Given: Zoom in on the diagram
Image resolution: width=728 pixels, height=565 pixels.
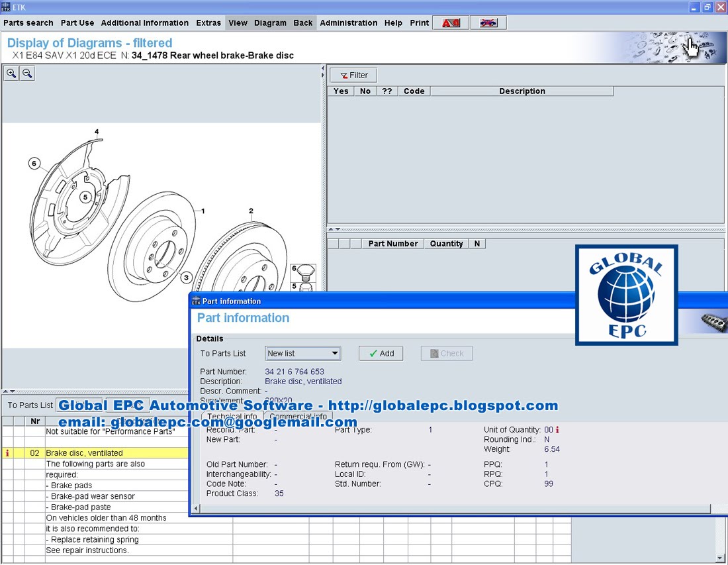Looking at the screenshot, I should pyautogui.click(x=11, y=74).
